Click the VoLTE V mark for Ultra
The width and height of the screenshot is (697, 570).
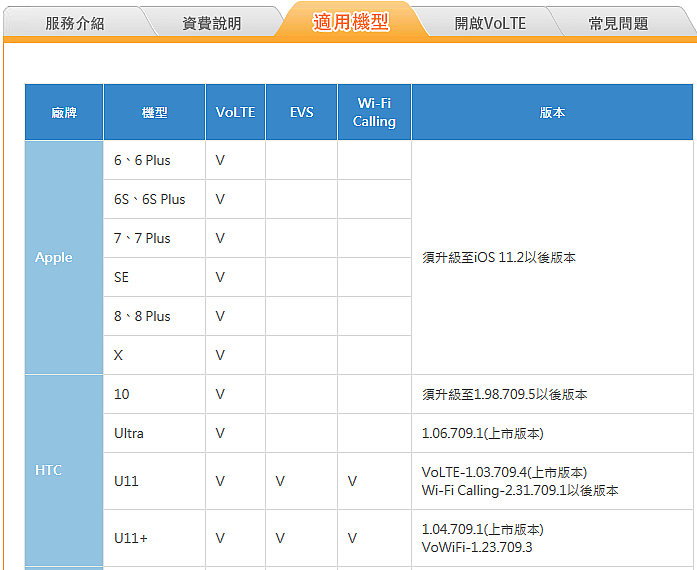tap(220, 434)
